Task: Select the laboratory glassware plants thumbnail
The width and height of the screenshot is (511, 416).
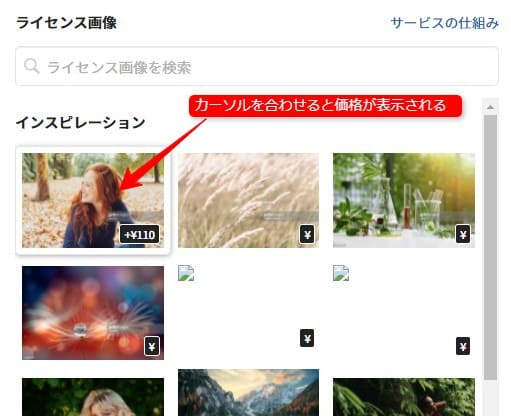Action: coord(404,200)
